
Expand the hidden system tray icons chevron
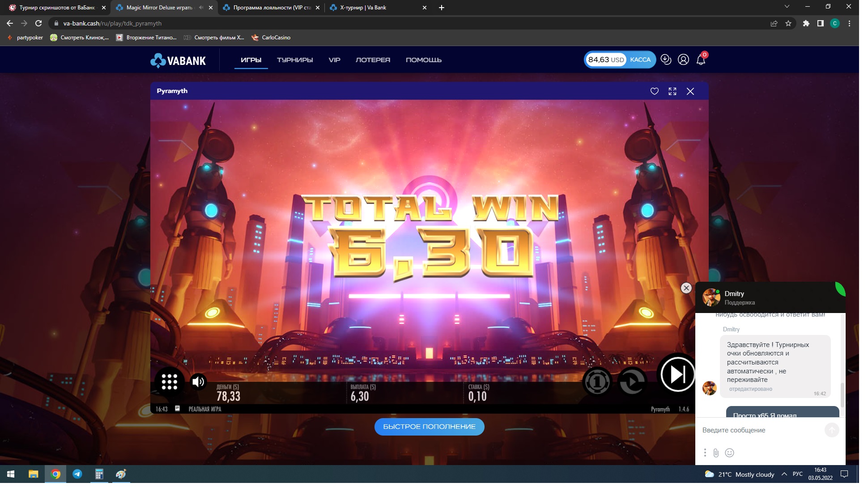784,474
